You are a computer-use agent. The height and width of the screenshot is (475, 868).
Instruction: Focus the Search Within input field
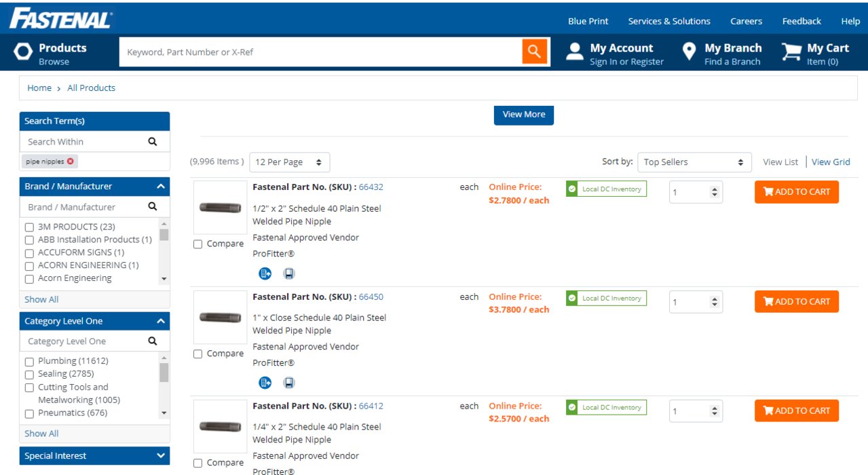pyautogui.click(x=84, y=142)
